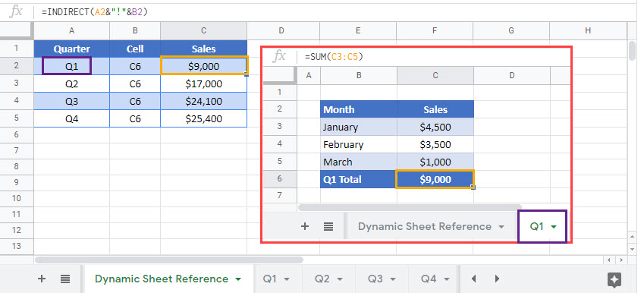Select column G header
The width and height of the screenshot is (644, 293).
coord(511,31)
